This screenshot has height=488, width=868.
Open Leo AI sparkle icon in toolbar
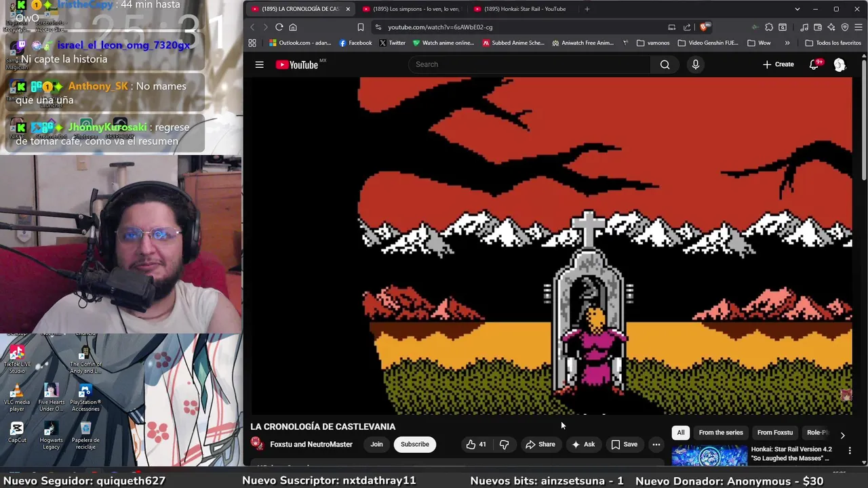point(831,27)
